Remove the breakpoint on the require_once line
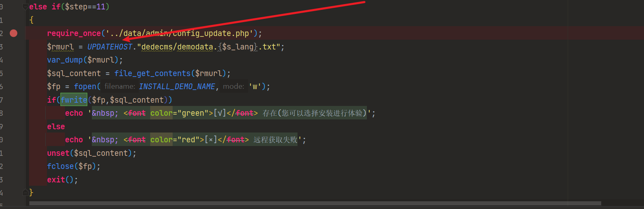The width and height of the screenshot is (644, 209). tap(13, 33)
